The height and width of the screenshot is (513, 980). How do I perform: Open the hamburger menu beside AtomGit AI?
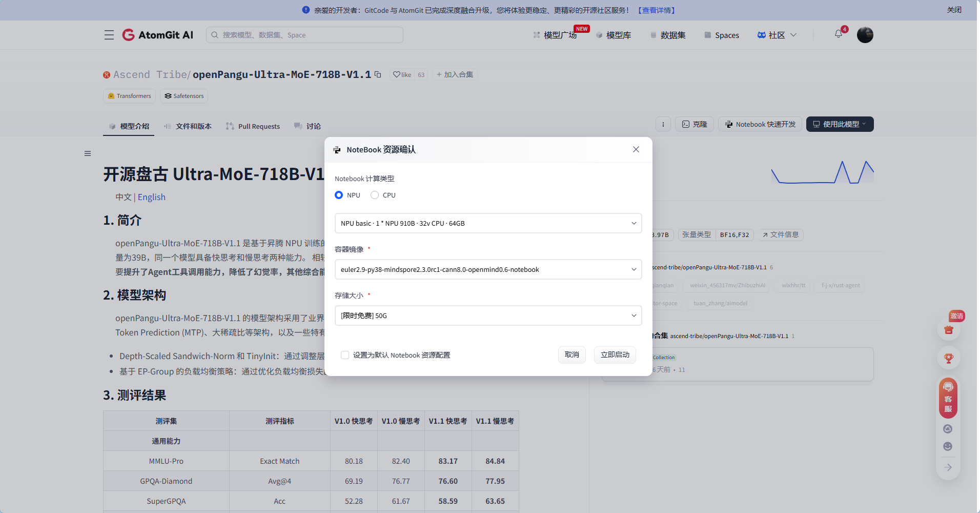click(x=109, y=35)
